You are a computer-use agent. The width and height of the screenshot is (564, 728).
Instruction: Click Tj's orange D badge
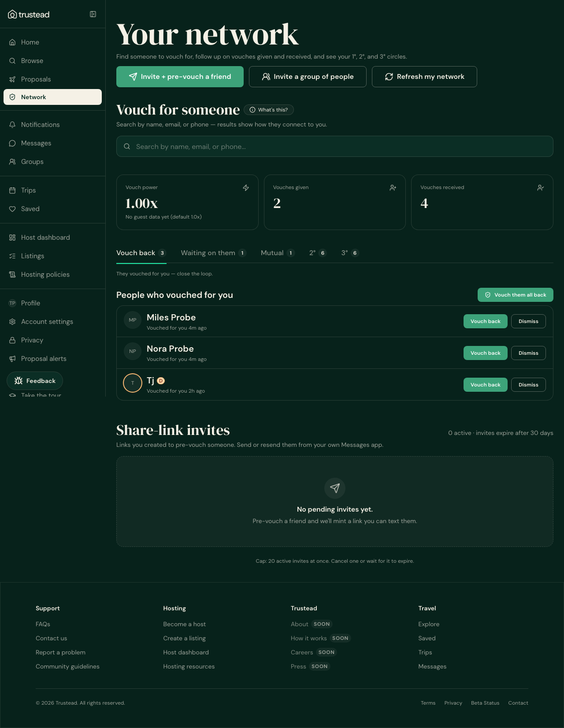point(161,381)
